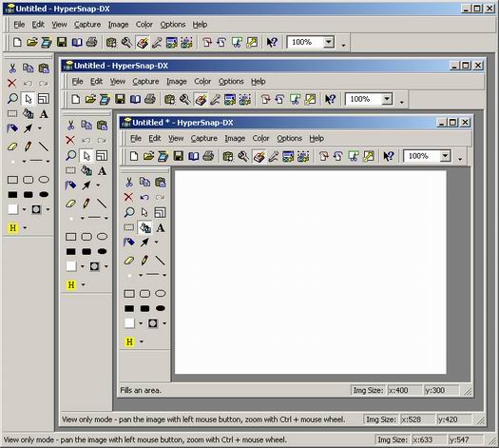Open the 100% zoom dropdown in the innermost window

coord(445,156)
